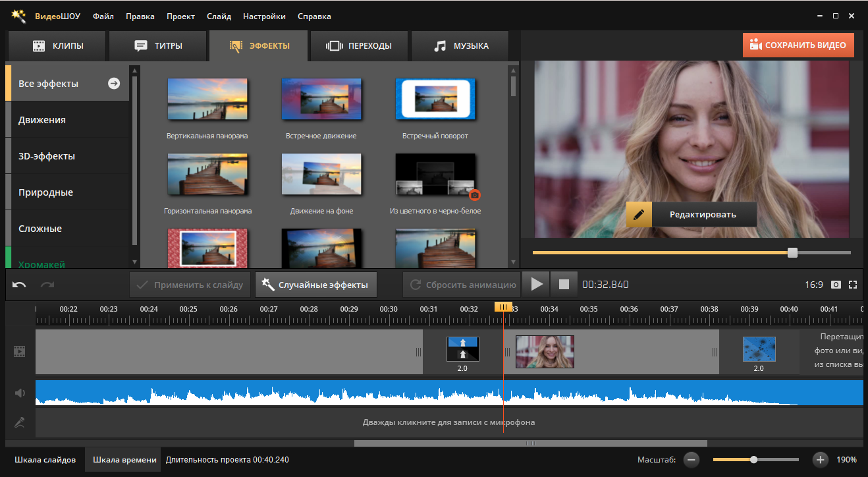Open the Переходы tab
The width and height of the screenshot is (868, 477).
360,46
